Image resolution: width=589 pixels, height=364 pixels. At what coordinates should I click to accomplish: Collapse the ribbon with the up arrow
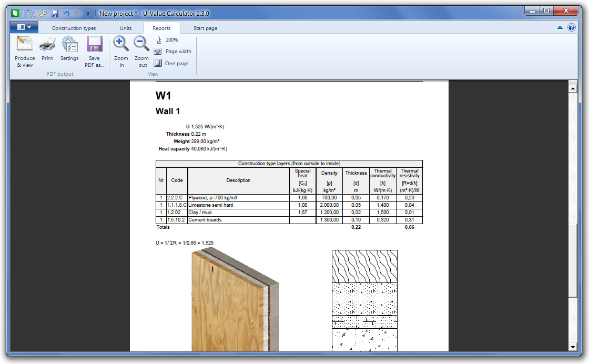pyautogui.click(x=560, y=27)
